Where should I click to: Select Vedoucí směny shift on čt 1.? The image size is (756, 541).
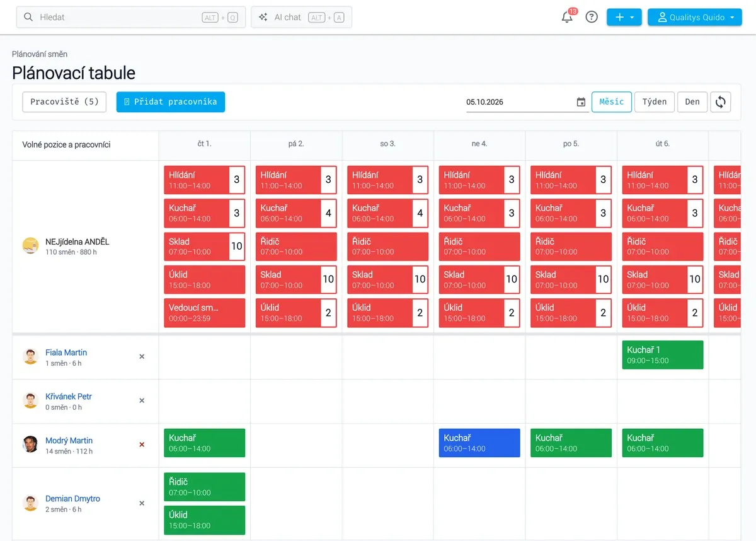pyautogui.click(x=205, y=313)
